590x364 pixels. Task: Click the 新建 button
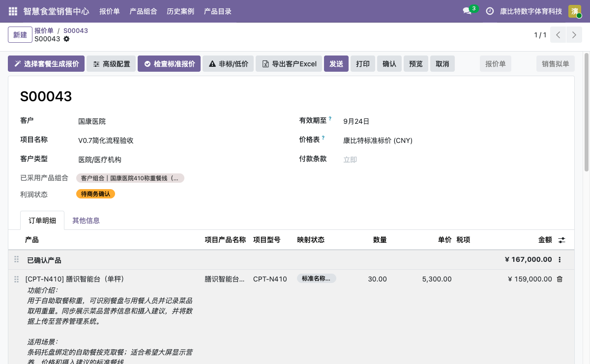pos(20,35)
